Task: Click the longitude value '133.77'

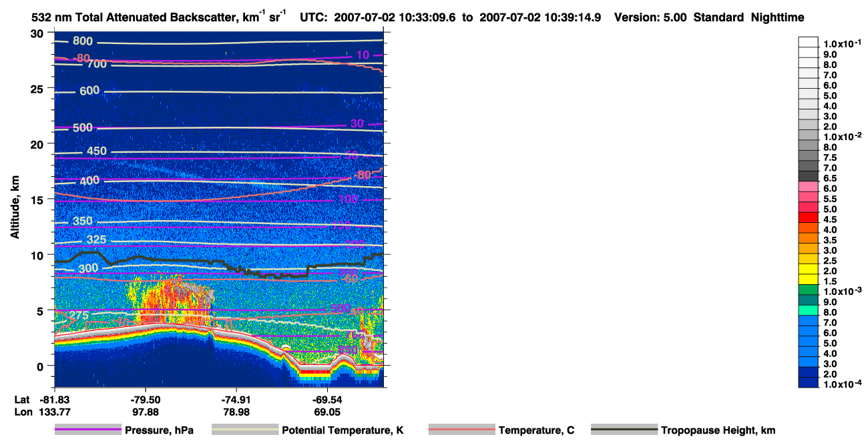Action: (55, 412)
